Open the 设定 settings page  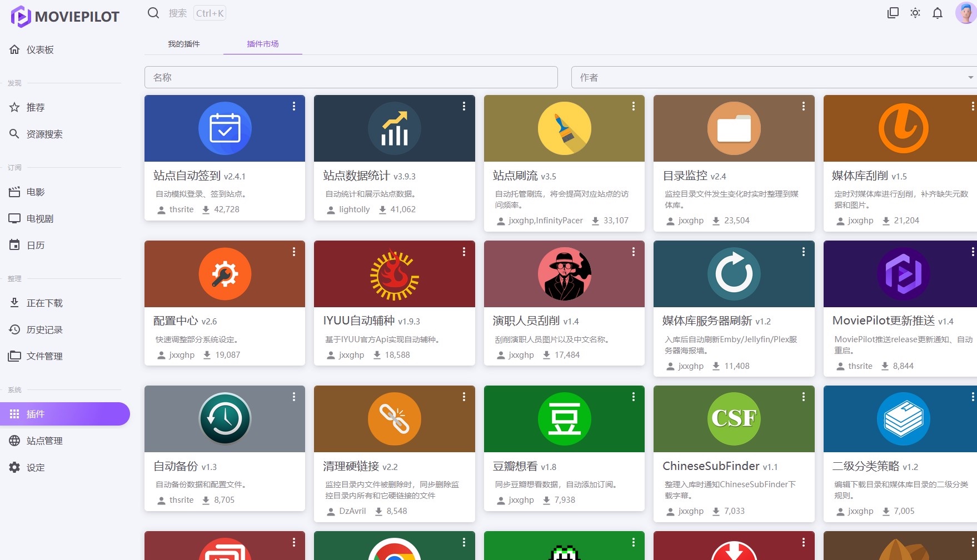[x=36, y=467]
